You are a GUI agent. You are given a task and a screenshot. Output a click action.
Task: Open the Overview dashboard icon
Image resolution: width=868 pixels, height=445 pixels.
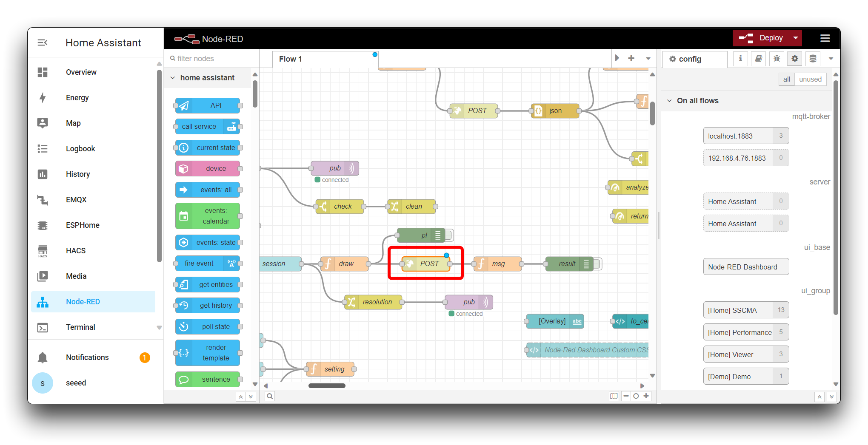point(43,72)
